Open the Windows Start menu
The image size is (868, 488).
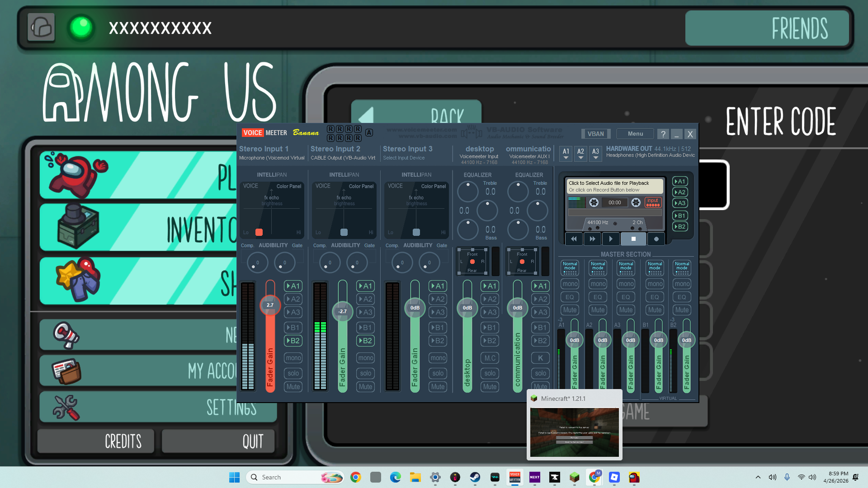click(234, 477)
